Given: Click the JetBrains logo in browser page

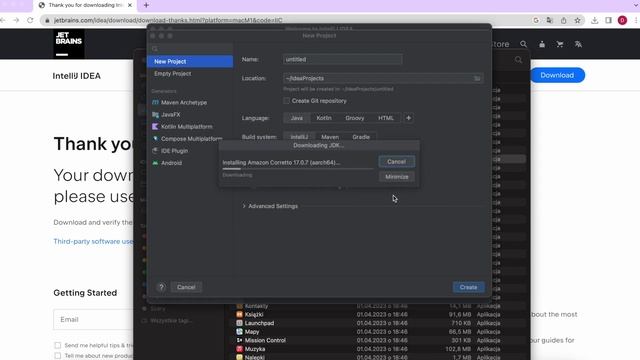Looking at the screenshot, I should [x=69, y=43].
